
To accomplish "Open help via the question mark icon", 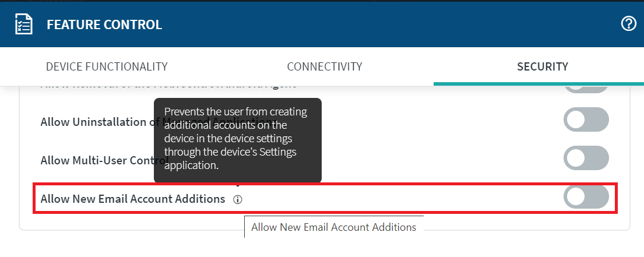I will [629, 24].
